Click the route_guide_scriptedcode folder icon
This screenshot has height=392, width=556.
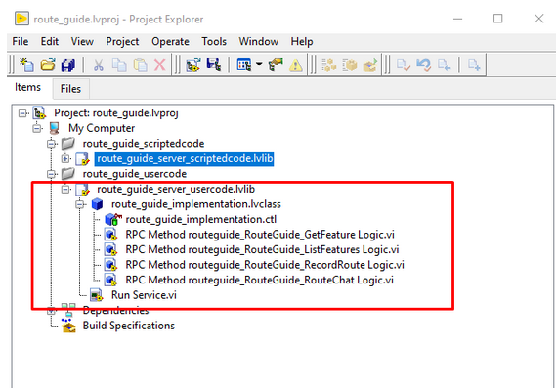click(x=68, y=144)
